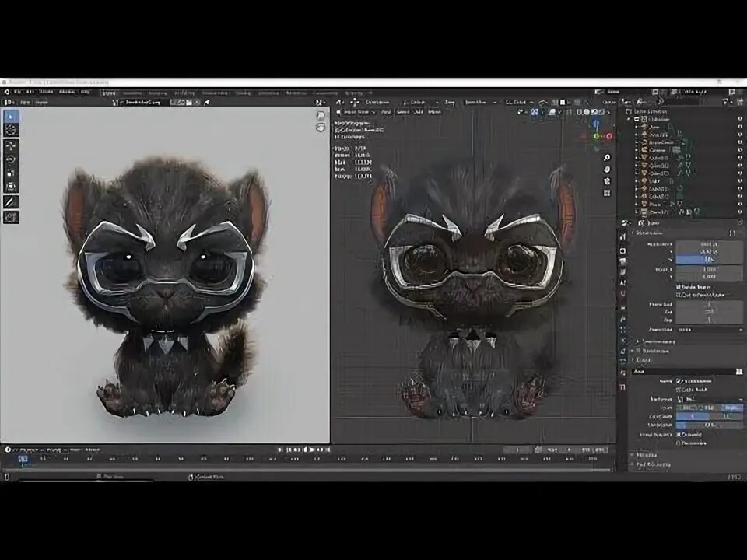Open the Blender logo menu in top bar
The width and height of the screenshot is (747, 560).
7,92
